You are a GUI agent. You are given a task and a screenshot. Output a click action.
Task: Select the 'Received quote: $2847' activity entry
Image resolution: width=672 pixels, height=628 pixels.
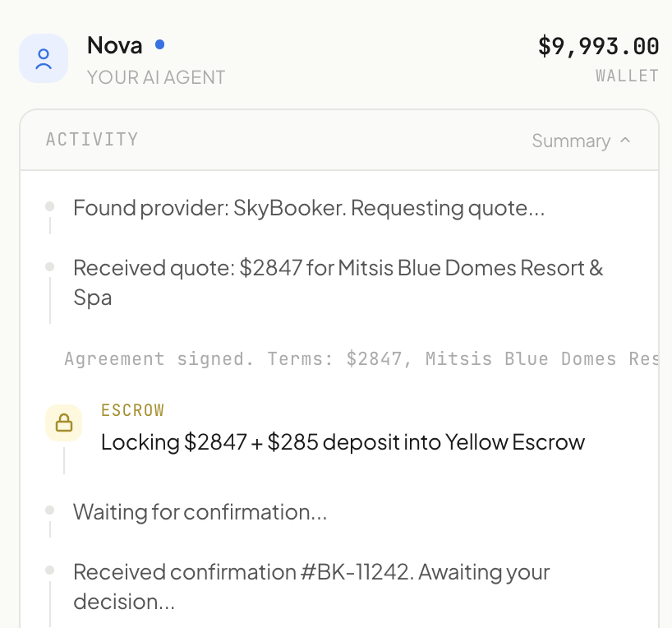coord(338,283)
